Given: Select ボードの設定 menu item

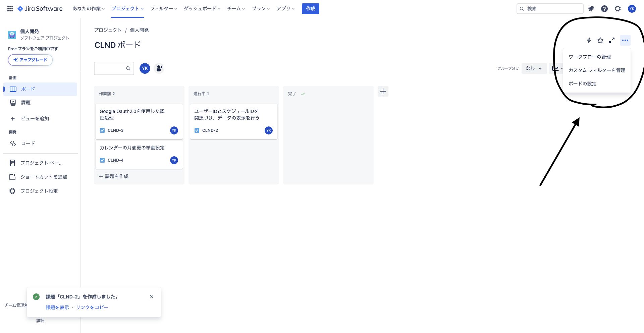Looking at the screenshot, I should [597, 84].
